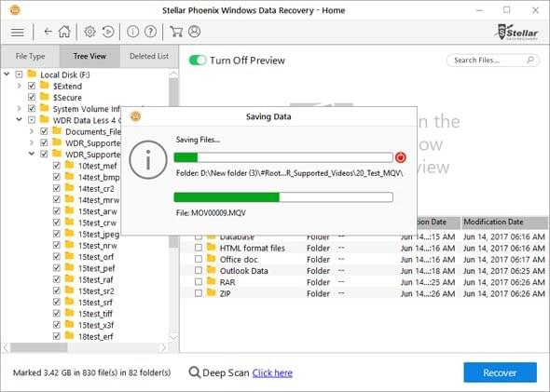Uncheck the 15test_tiff checkbox
The image size is (550, 392).
pos(57,313)
